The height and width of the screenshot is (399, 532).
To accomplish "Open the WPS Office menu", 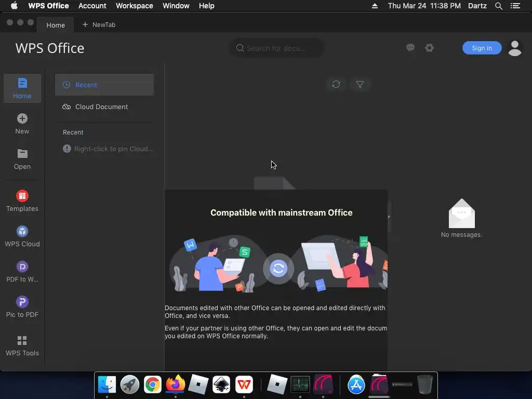I will (x=48, y=6).
